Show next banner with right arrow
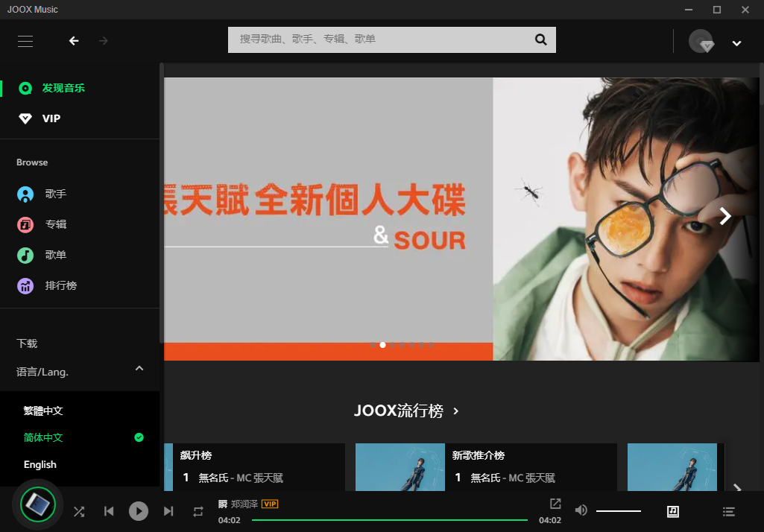The image size is (764, 532). (x=725, y=215)
